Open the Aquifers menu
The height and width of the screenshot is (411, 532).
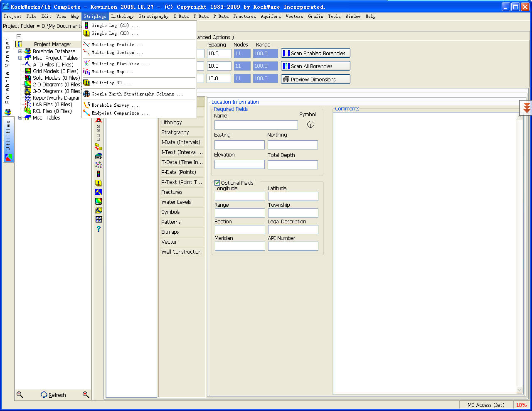[271, 16]
